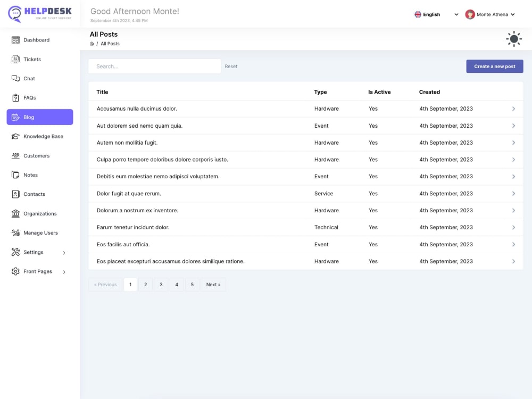Expand the Settings submenu chevron

point(64,253)
